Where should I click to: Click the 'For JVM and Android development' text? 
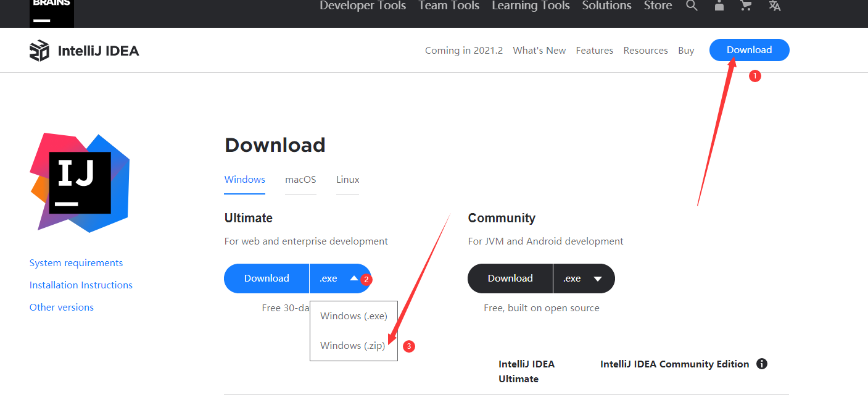546,241
